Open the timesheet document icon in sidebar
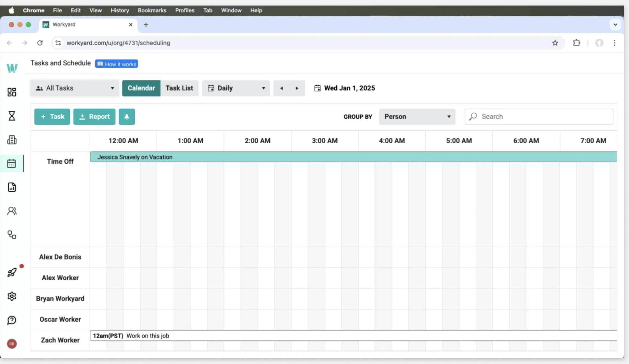 [x=12, y=140]
